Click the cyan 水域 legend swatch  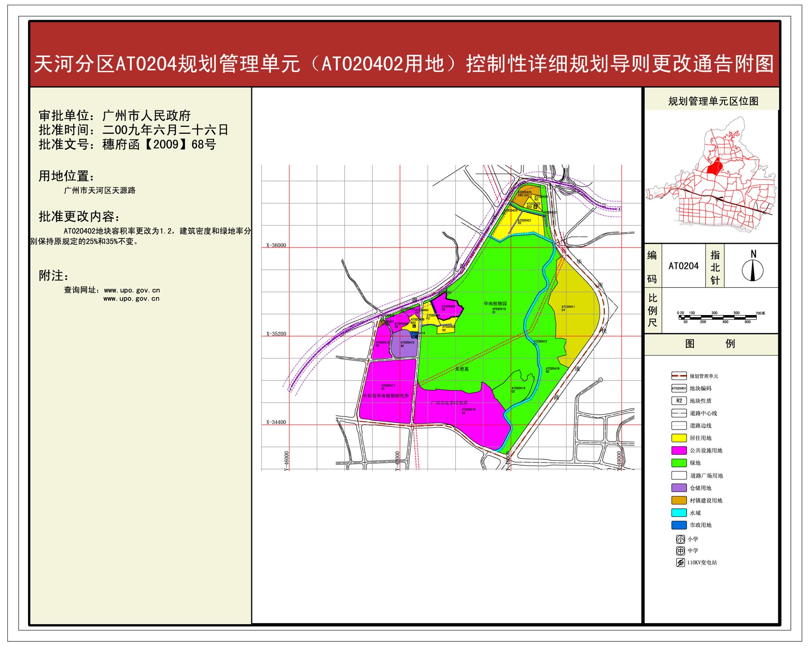pyautogui.click(x=679, y=513)
